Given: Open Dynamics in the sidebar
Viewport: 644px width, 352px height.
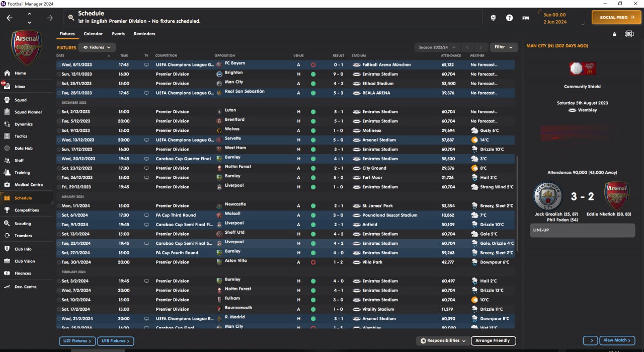Looking at the screenshot, I should click(x=23, y=124).
